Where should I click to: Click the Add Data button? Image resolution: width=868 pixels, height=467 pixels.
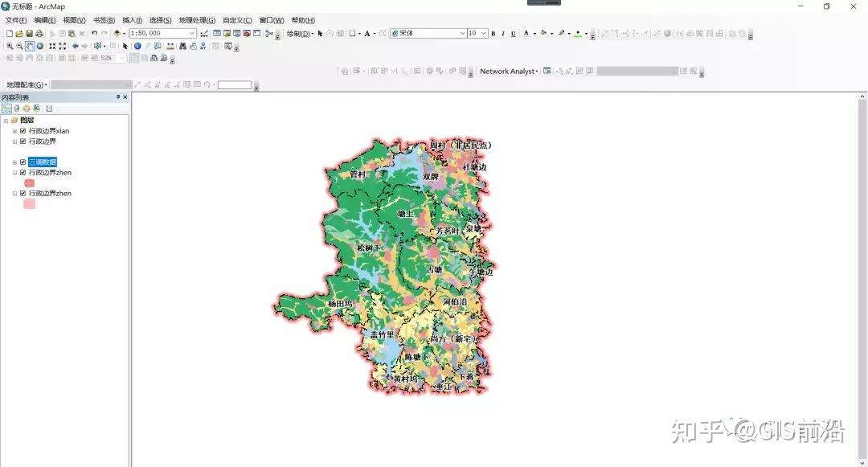coord(117,33)
